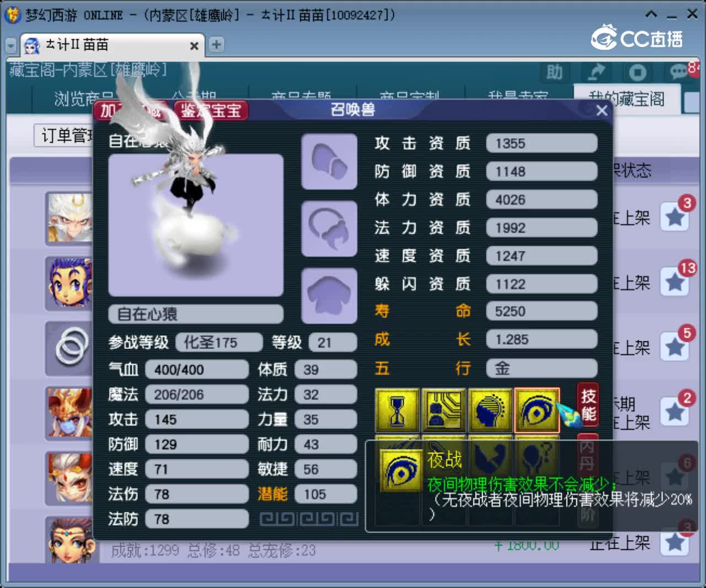Click the 潜能 value 105
Viewport: 706px width, 588px height.
point(325,494)
